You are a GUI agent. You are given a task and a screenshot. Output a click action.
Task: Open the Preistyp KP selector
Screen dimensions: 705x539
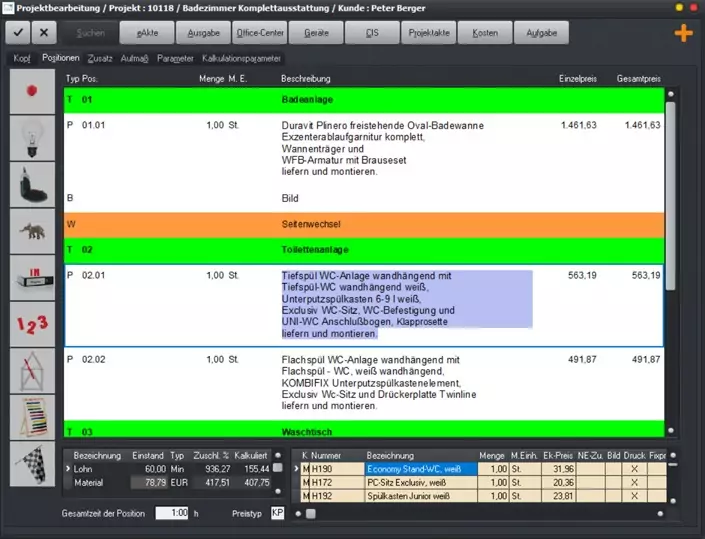coord(277,513)
